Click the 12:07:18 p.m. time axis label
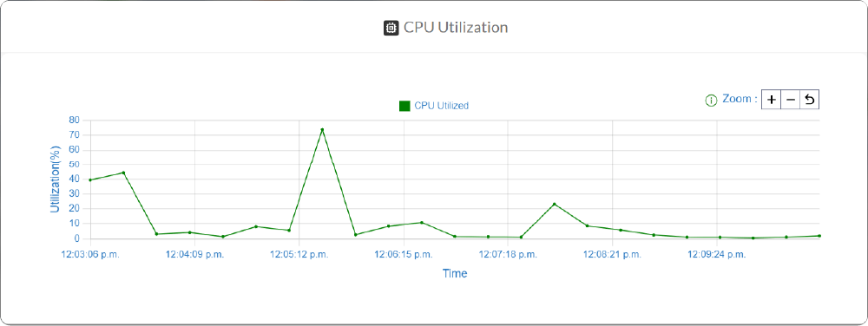The height and width of the screenshot is (326, 868). 508,255
